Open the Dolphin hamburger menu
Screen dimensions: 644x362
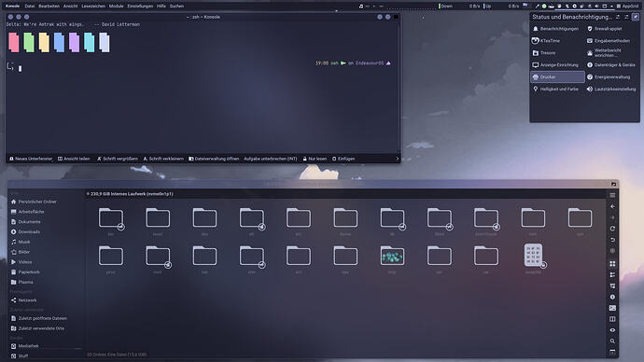tap(612, 195)
